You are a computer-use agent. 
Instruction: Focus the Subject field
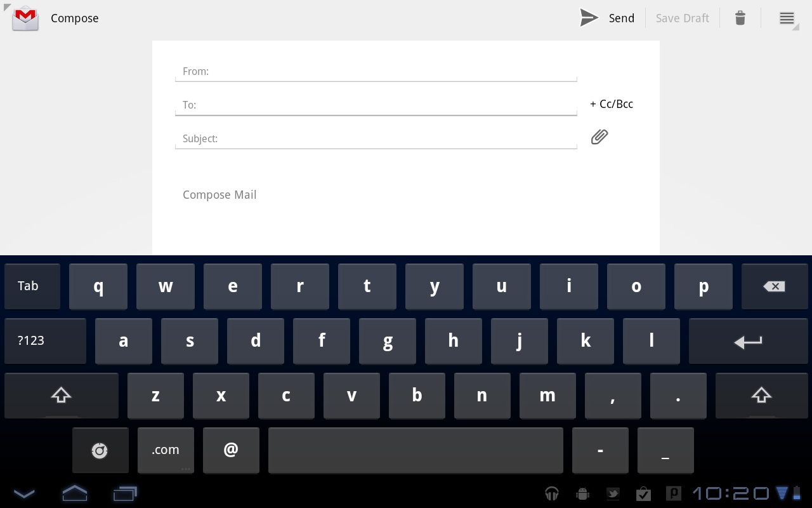[x=376, y=138]
